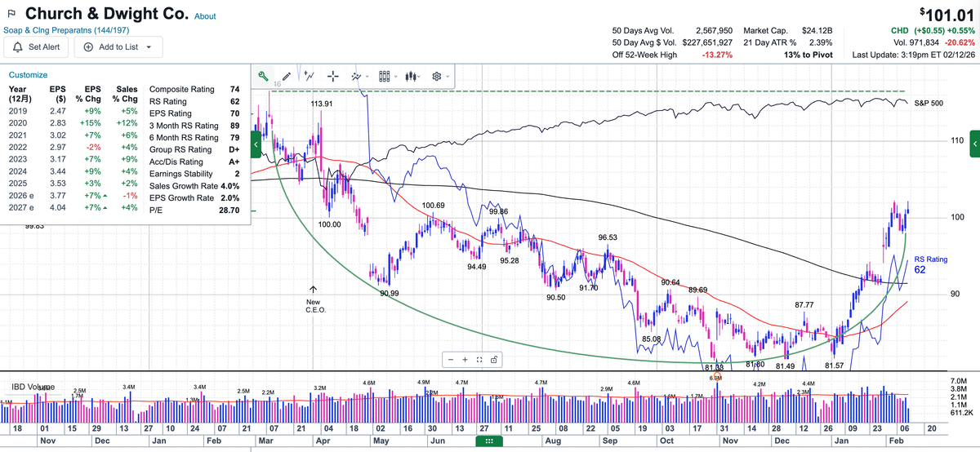Zoom in using the plus button

[465, 359]
